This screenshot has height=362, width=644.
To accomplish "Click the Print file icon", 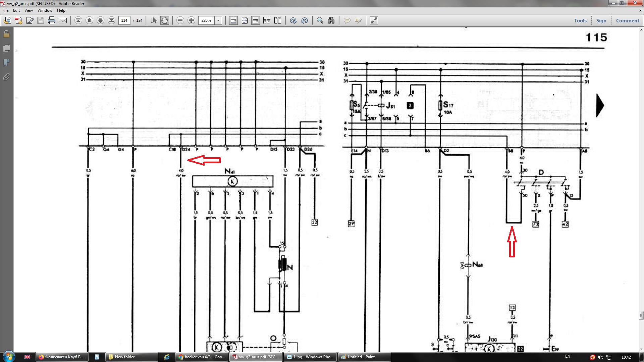I will [51, 20].
